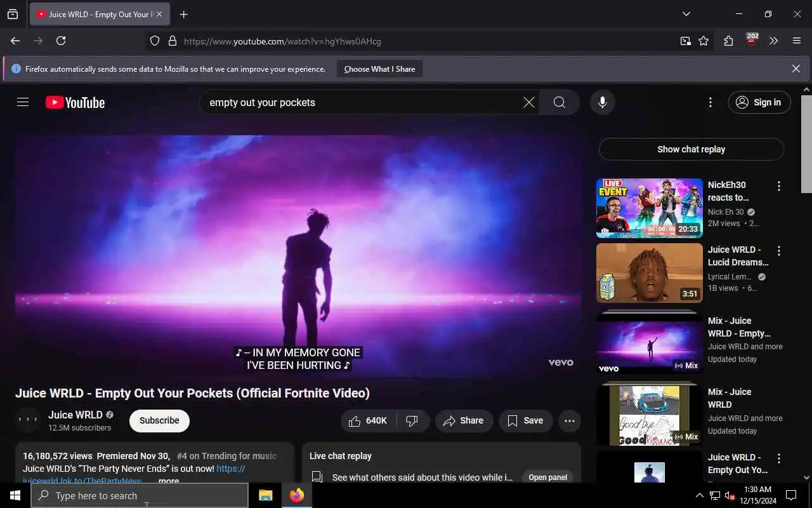Go back with the browser back arrow
The image size is (812, 508).
(15, 41)
